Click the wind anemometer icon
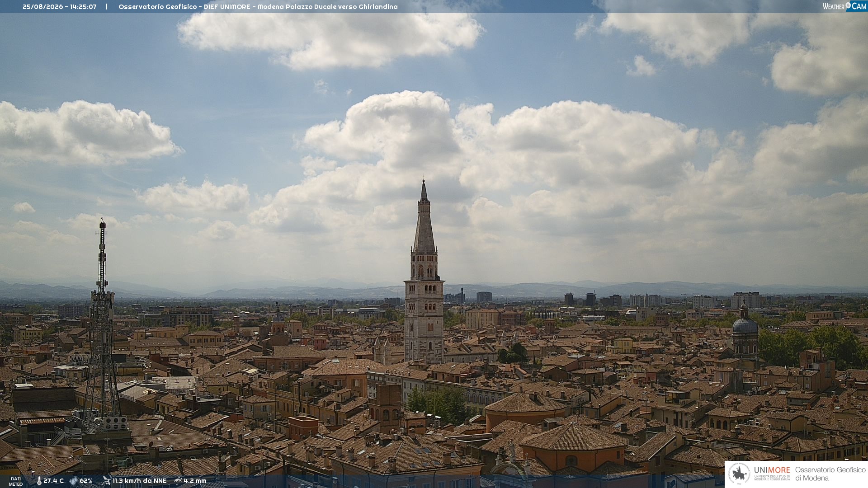The height and width of the screenshot is (488, 868). tap(106, 480)
